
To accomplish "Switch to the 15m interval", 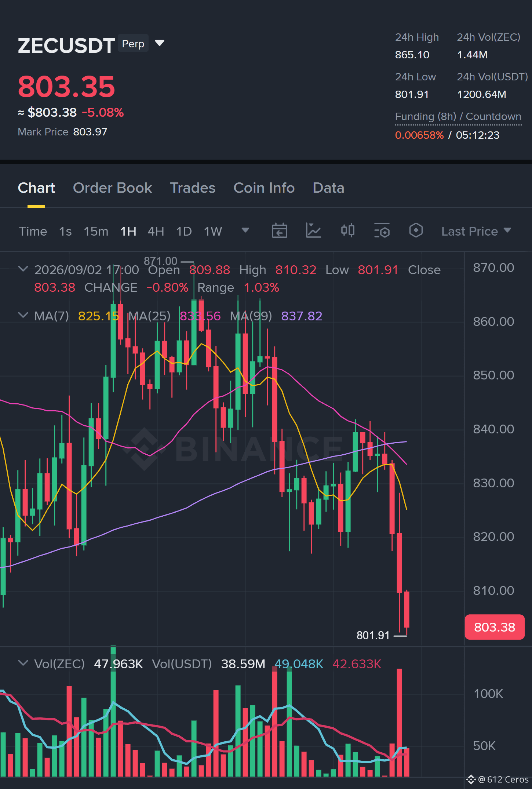I will click(x=96, y=231).
